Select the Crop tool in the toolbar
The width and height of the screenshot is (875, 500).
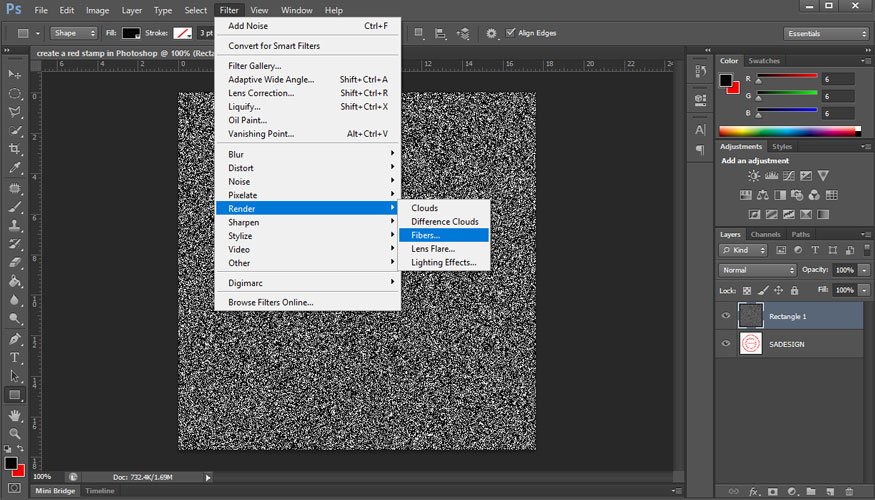pos(15,149)
